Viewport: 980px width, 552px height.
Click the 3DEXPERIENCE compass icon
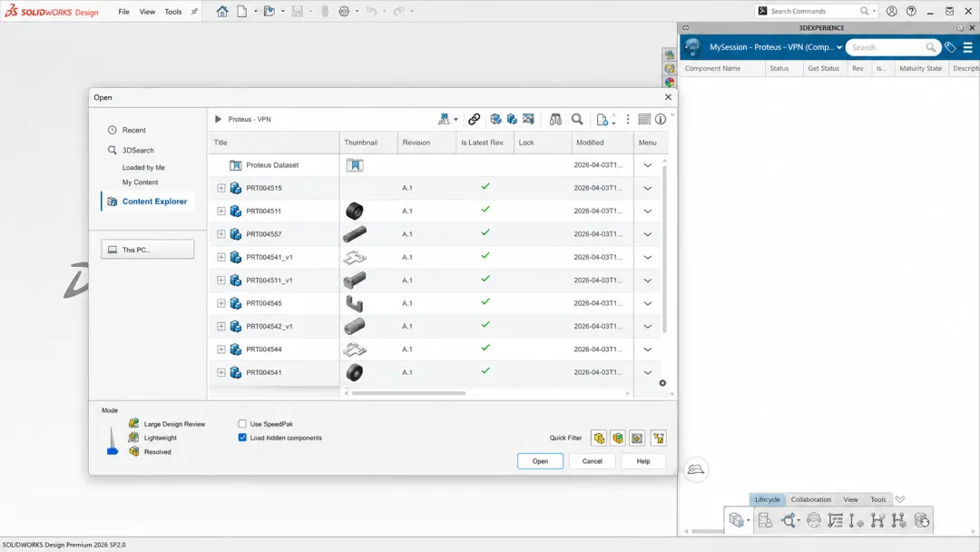[691, 47]
